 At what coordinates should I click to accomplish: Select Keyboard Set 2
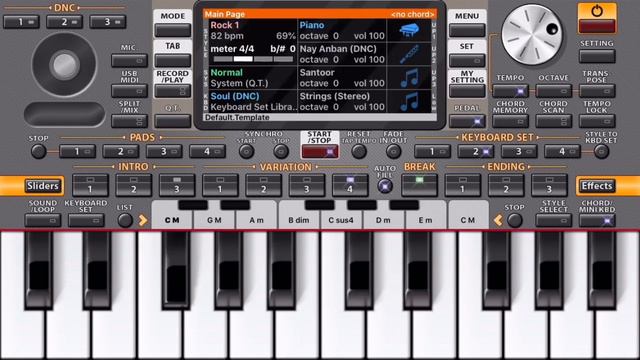point(476,151)
